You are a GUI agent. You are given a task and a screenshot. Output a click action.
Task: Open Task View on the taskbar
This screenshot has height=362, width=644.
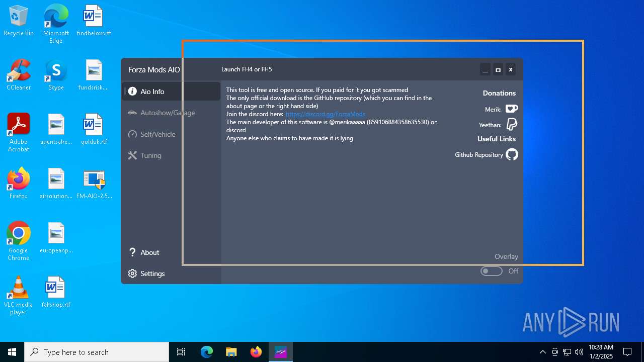click(181, 352)
